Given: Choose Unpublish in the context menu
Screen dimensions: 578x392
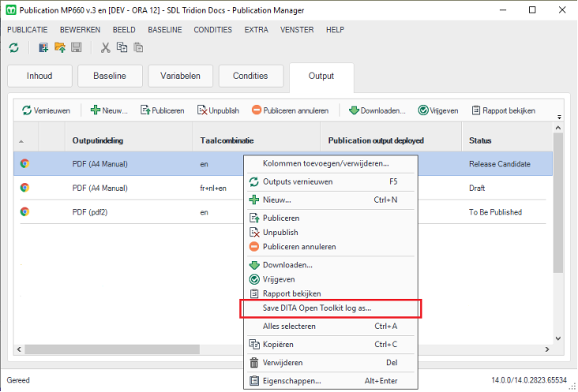Looking at the screenshot, I should pyautogui.click(x=331, y=232).
